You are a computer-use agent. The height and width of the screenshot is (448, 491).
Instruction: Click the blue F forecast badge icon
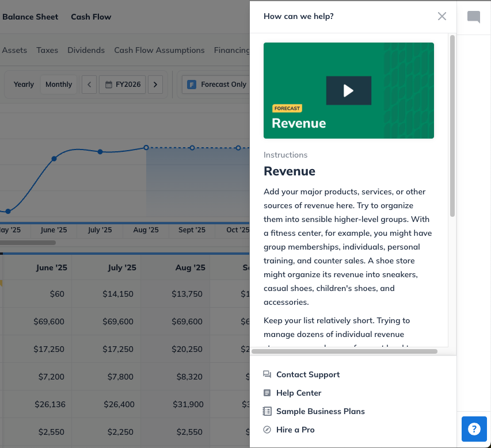click(x=192, y=85)
